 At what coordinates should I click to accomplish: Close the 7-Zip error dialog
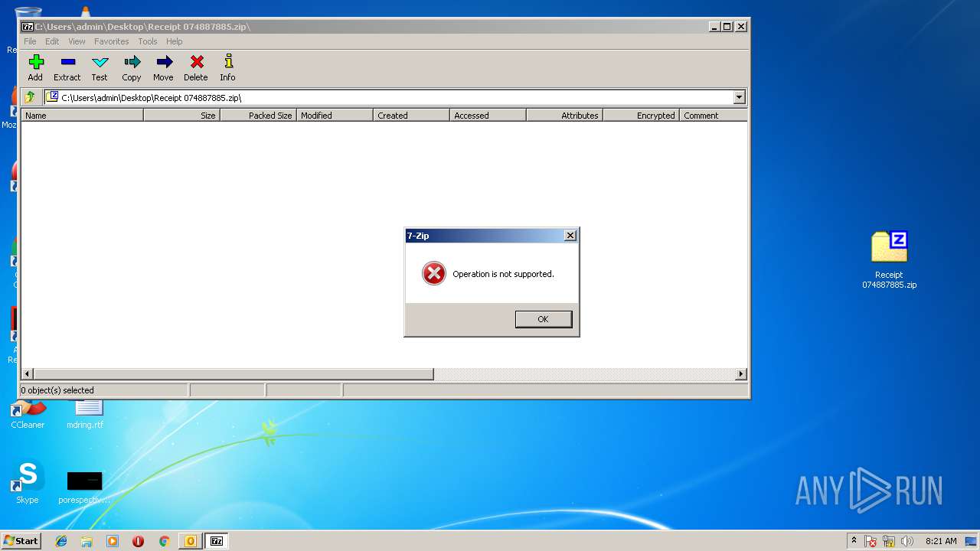(570, 236)
